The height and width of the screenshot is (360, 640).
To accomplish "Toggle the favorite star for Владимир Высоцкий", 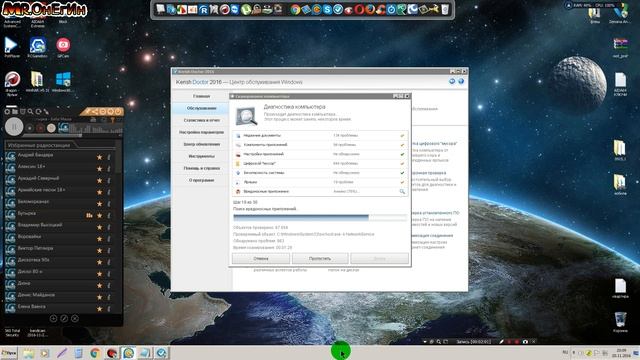I will 100,227.
